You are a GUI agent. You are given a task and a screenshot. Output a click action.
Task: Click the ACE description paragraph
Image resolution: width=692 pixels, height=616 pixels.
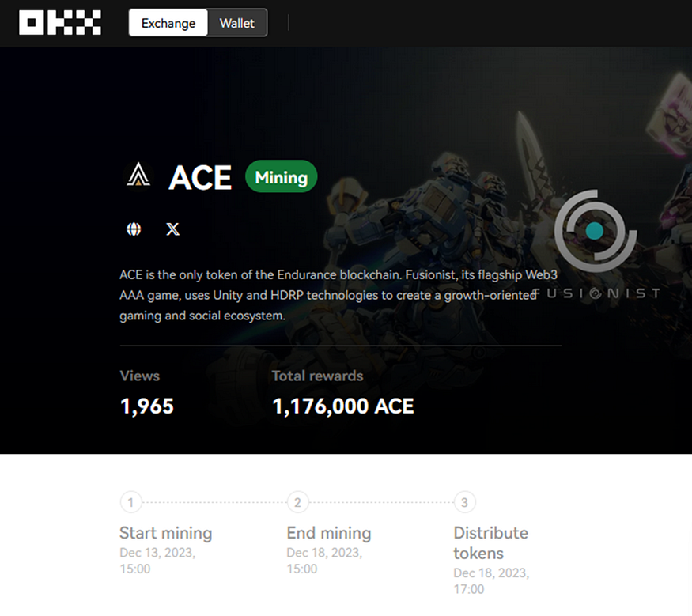coord(338,295)
